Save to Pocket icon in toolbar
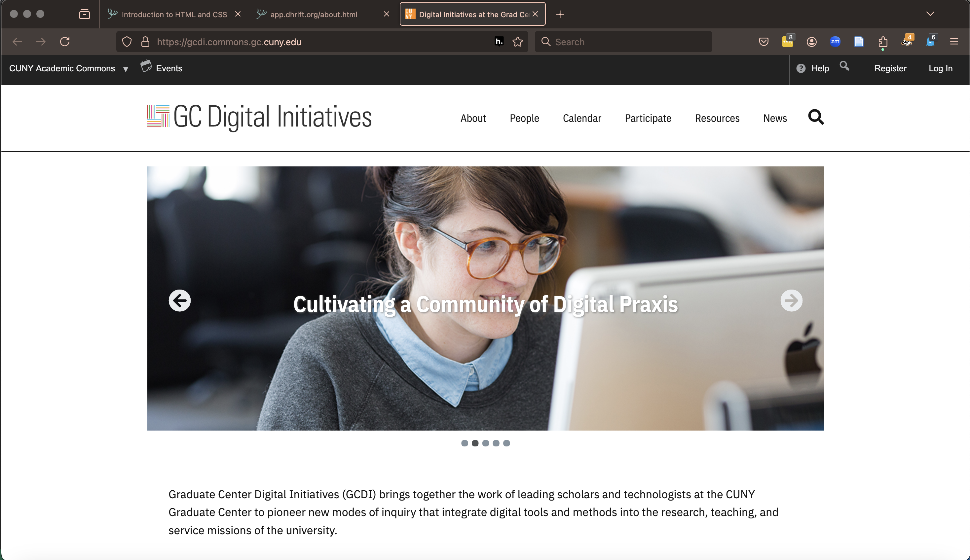 764,42
